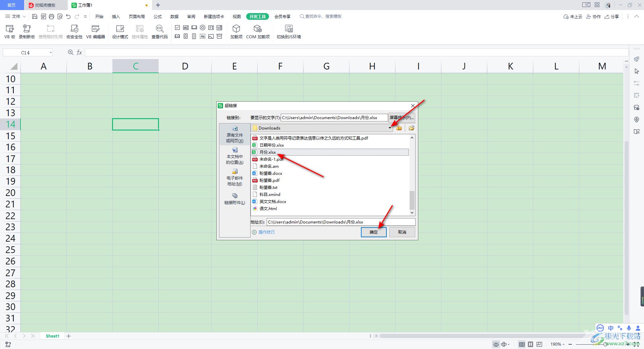Open the 视图 tab
This screenshot has width=644, height=349.
(x=237, y=16)
